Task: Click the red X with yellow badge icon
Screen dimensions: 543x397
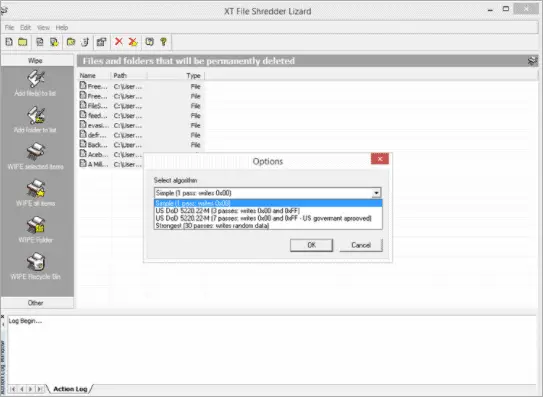Action: (133, 42)
